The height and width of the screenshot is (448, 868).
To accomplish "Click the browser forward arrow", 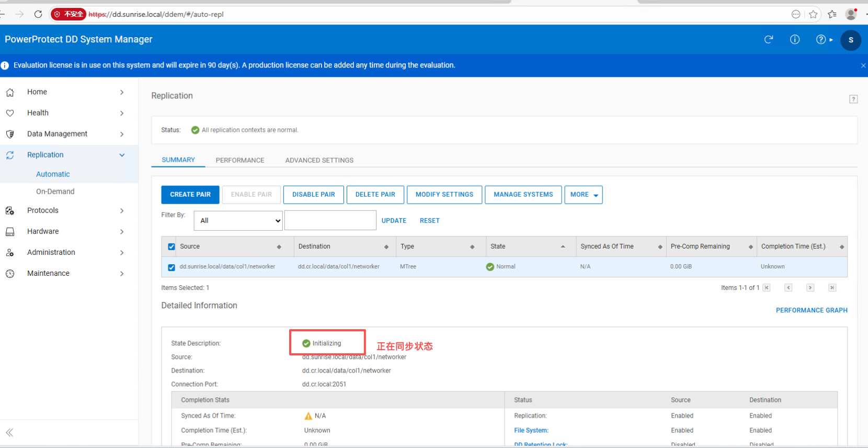I will coord(19,14).
